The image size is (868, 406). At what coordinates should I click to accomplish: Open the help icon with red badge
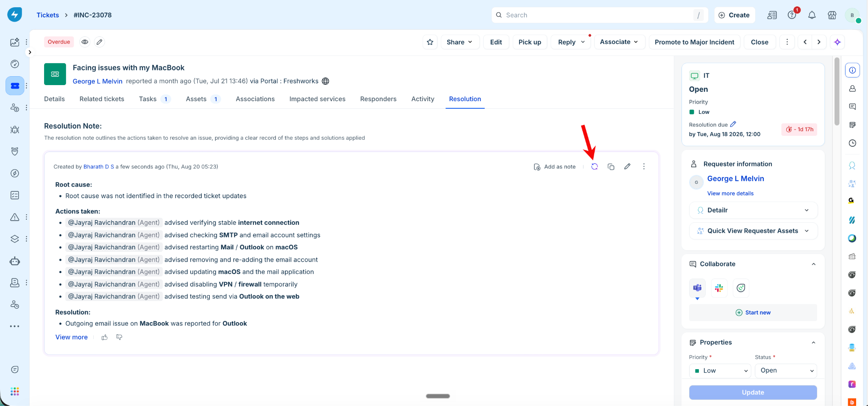[792, 15]
